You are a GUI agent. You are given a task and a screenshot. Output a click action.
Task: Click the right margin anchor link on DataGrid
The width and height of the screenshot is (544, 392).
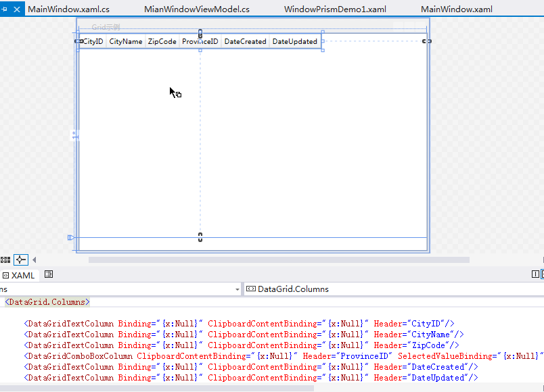(x=427, y=41)
